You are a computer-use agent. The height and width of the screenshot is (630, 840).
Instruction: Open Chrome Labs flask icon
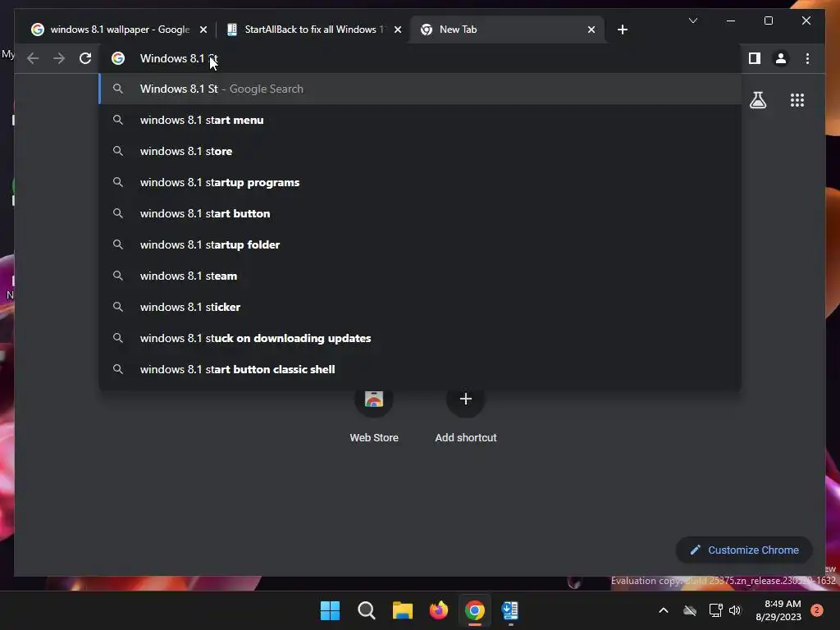click(x=757, y=100)
